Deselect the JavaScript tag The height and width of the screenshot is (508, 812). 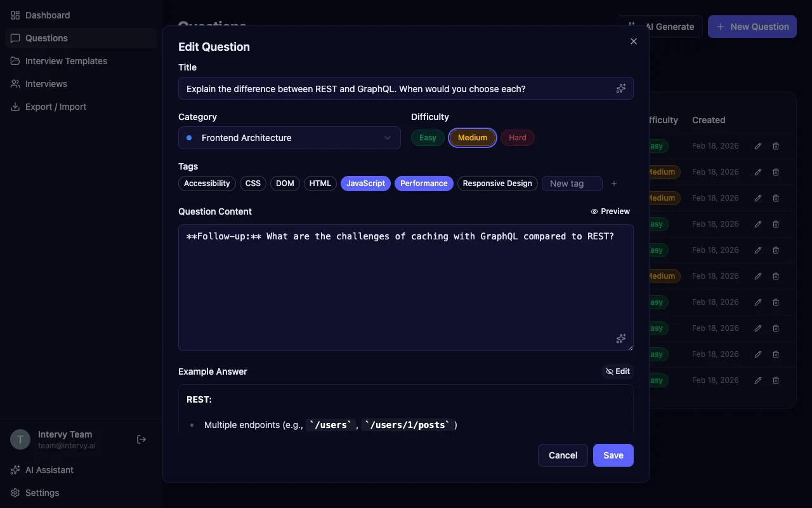click(365, 184)
